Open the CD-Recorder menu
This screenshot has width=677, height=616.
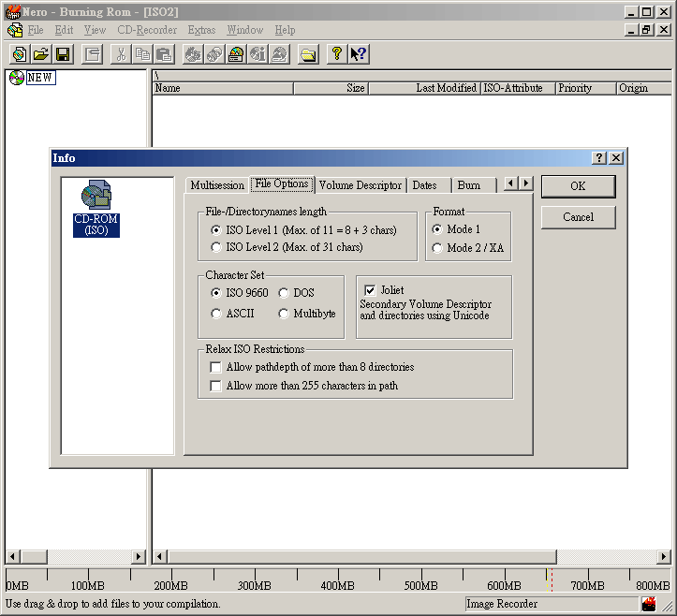tap(147, 30)
